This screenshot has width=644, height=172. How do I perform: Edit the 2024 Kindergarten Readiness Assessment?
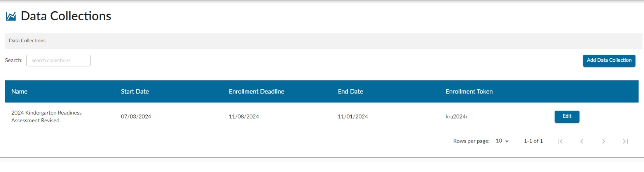[x=567, y=116]
